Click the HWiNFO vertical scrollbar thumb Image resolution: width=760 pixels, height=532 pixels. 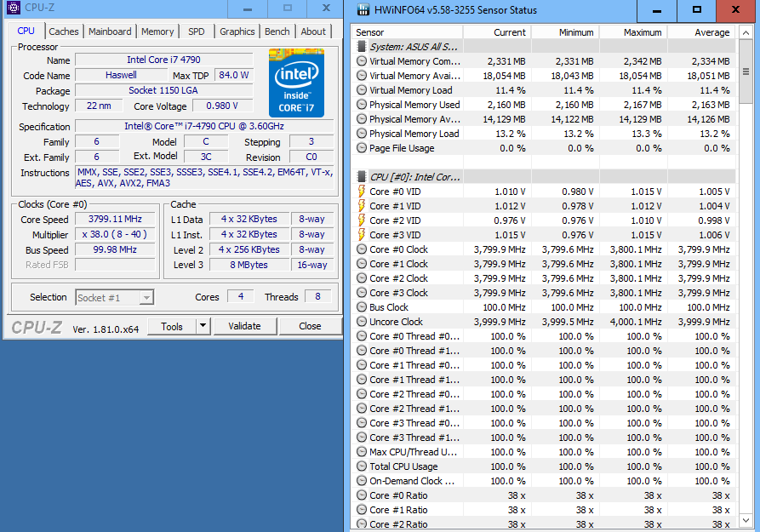[746, 72]
